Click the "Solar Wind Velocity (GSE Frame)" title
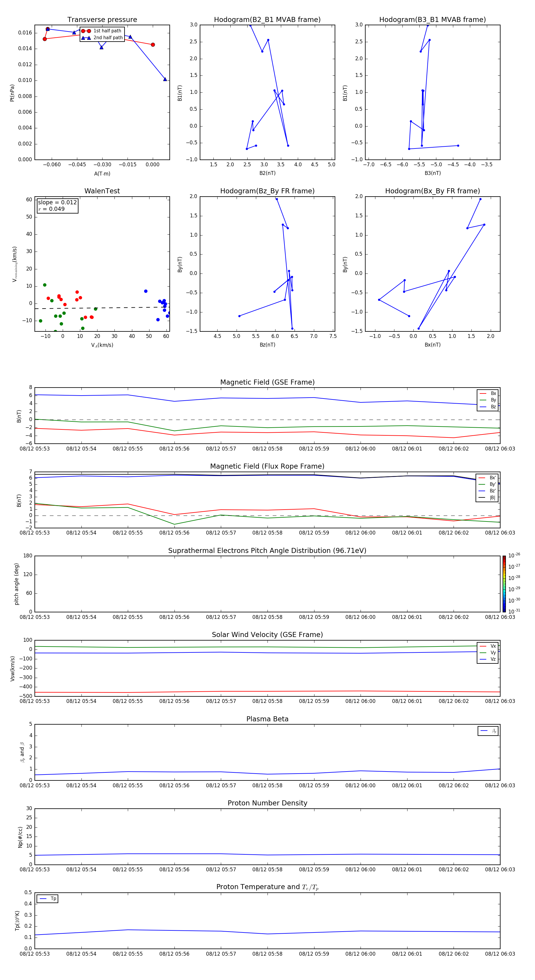 click(x=267, y=635)
